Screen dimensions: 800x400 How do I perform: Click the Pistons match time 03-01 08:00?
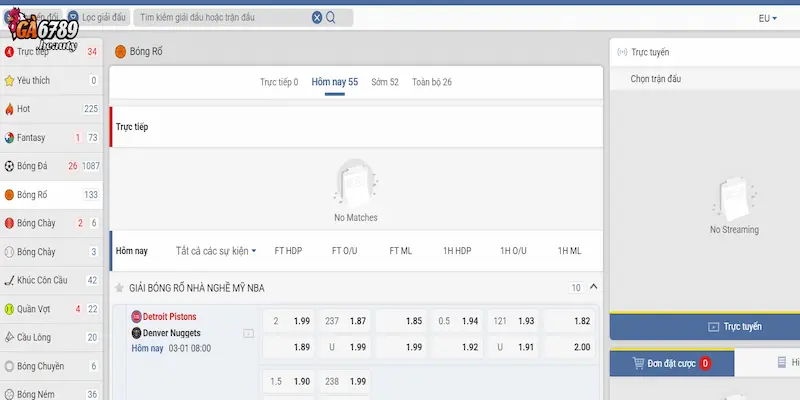[x=190, y=348]
